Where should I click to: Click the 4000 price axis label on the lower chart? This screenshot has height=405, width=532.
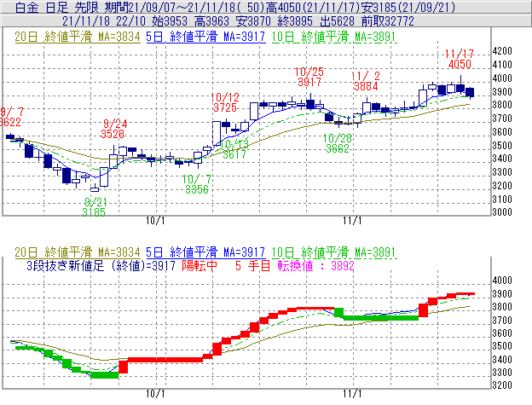(x=502, y=281)
